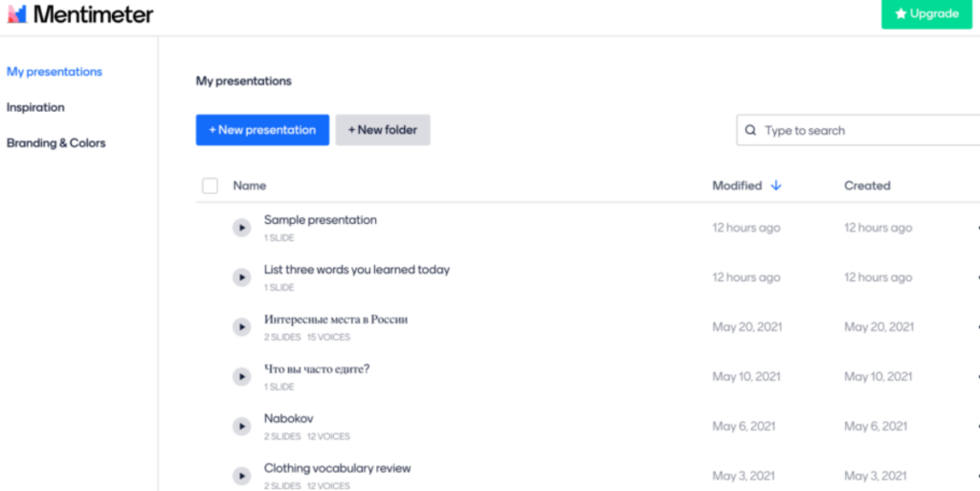Image resolution: width=980 pixels, height=491 pixels.
Task: Click 12 hours ago Modified for Sample presentation
Action: [x=746, y=228]
